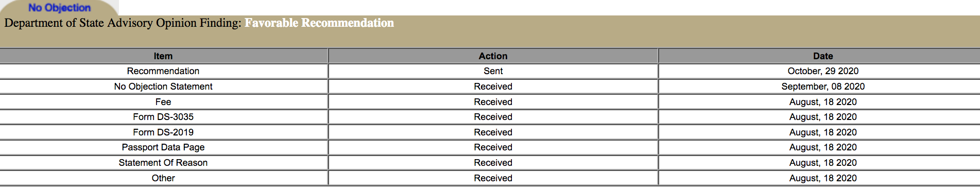Viewport: 980px width, 189px height.
Task: Click Received in the Fee row
Action: pos(493,102)
